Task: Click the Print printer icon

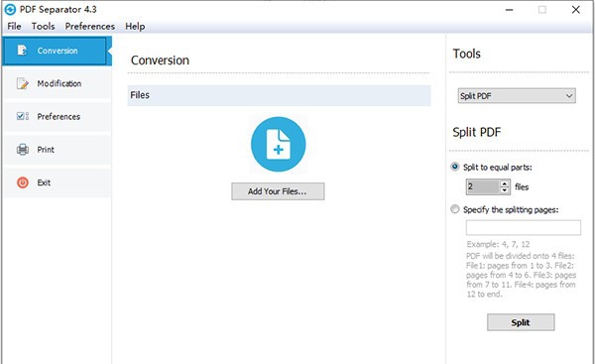Action: (23, 149)
